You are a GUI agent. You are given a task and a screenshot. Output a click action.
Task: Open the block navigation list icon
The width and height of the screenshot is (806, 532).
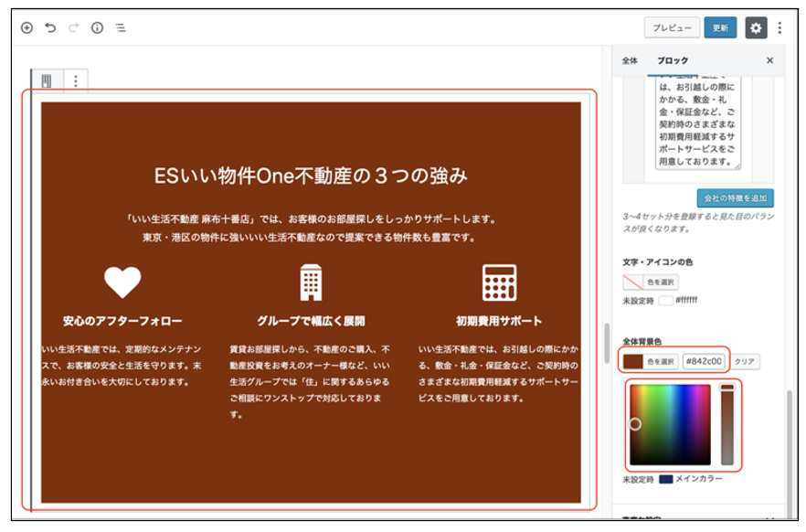coord(121,27)
